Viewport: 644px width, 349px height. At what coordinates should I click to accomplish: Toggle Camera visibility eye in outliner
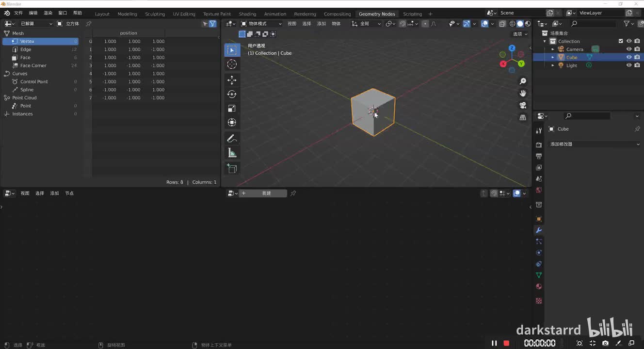[629, 49]
